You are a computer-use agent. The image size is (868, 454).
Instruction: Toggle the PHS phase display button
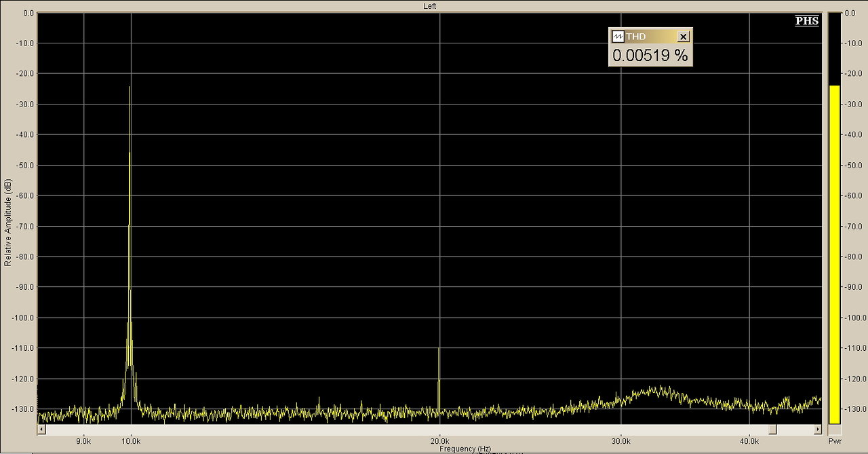(807, 21)
